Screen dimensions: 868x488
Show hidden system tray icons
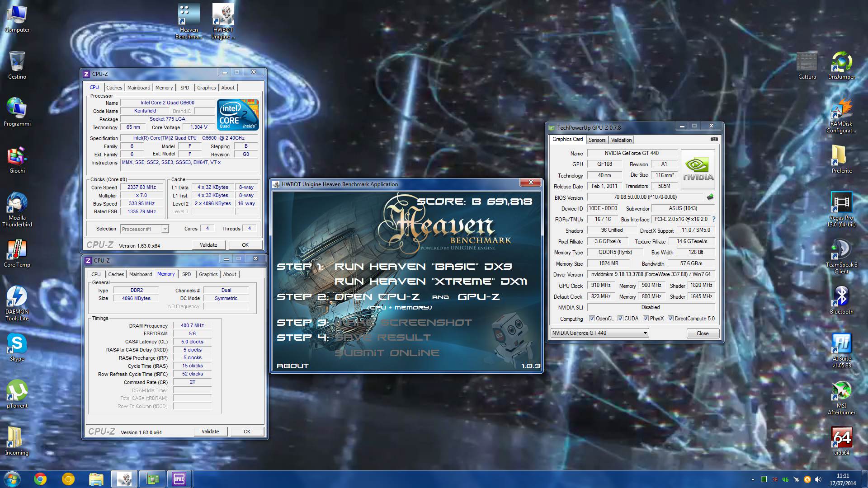pyautogui.click(x=753, y=479)
